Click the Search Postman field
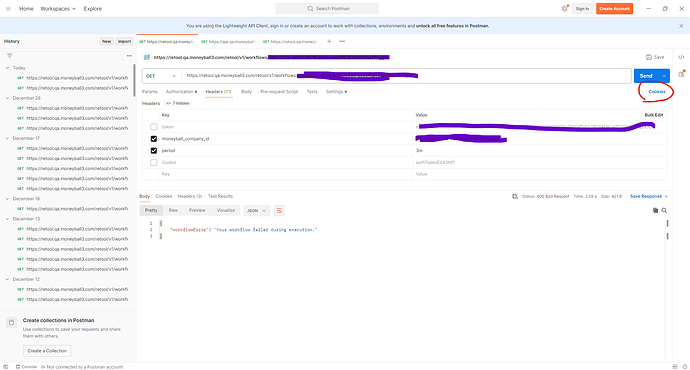Viewport: 690px width, 370px height. pyautogui.click(x=327, y=9)
